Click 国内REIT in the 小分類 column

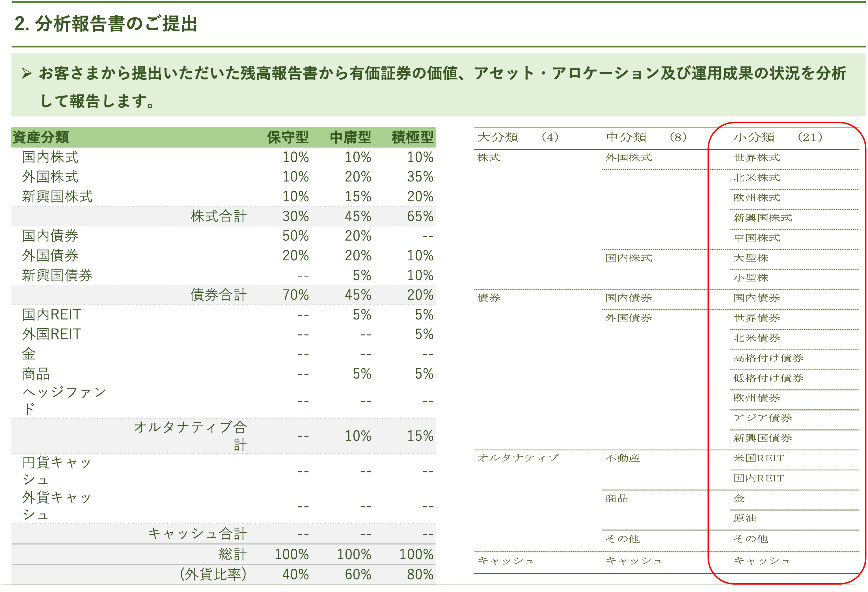point(759,478)
